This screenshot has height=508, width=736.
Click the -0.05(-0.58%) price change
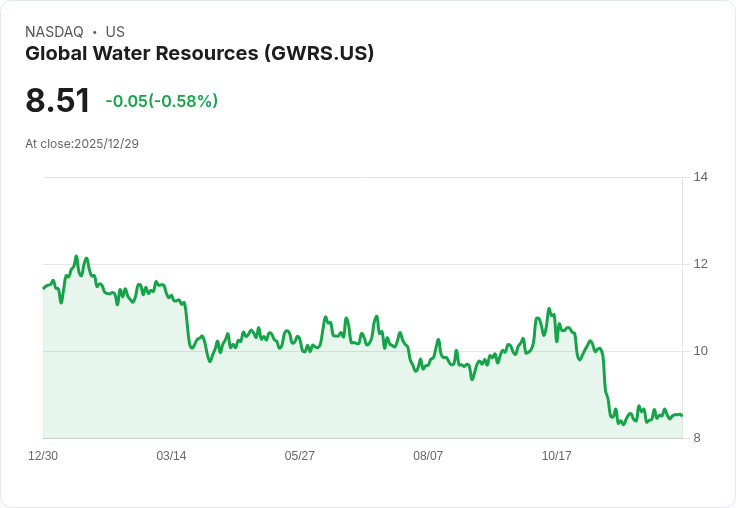pos(161,101)
